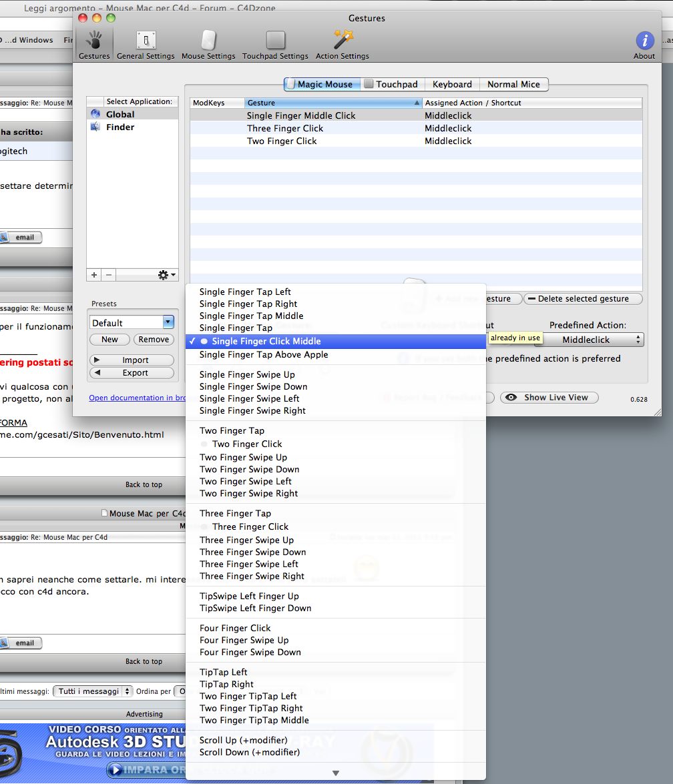This screenshot has height=784, width=673.
Task: Open the About info icon
Action: 644,45
